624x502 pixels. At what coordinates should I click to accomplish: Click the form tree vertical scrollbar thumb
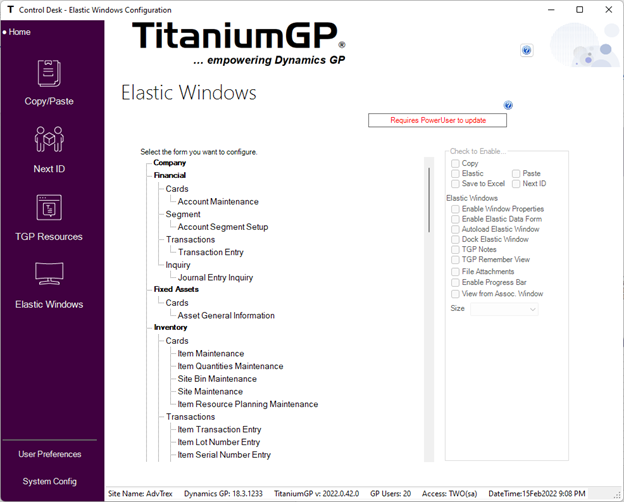[429, 200]
